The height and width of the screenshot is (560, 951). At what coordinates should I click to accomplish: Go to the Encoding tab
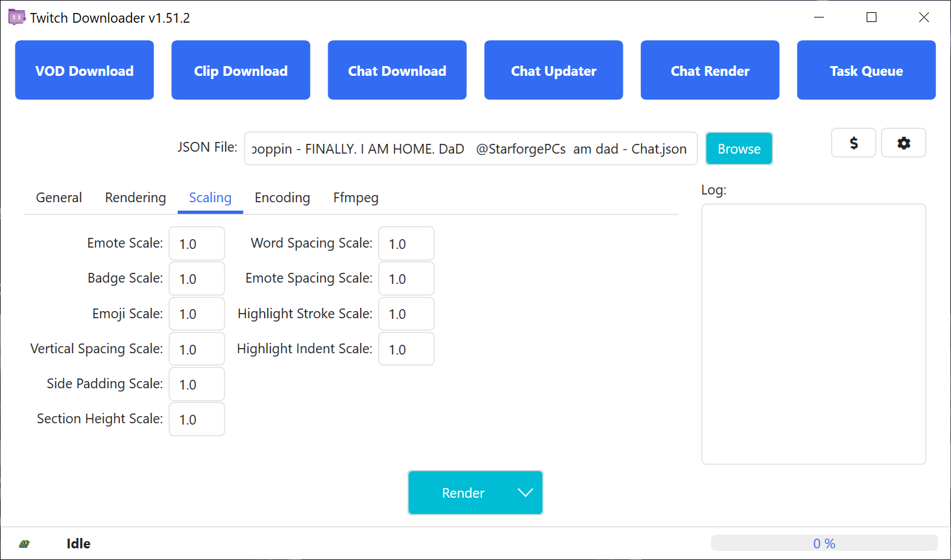(282, 198)
